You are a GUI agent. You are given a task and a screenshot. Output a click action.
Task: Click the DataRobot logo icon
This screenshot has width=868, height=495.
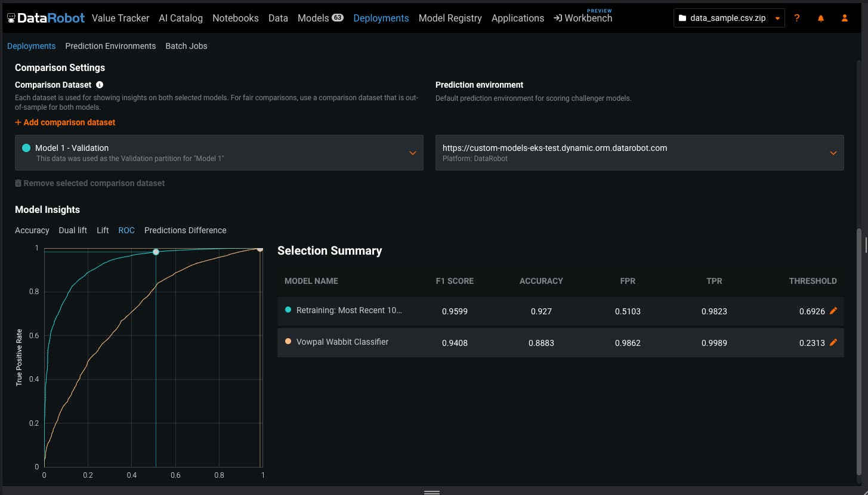11,18
